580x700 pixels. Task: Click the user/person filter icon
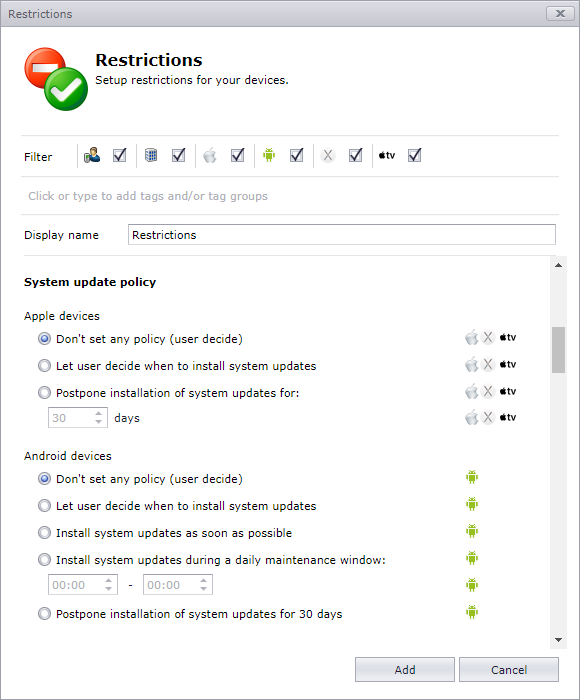[92, 155]
